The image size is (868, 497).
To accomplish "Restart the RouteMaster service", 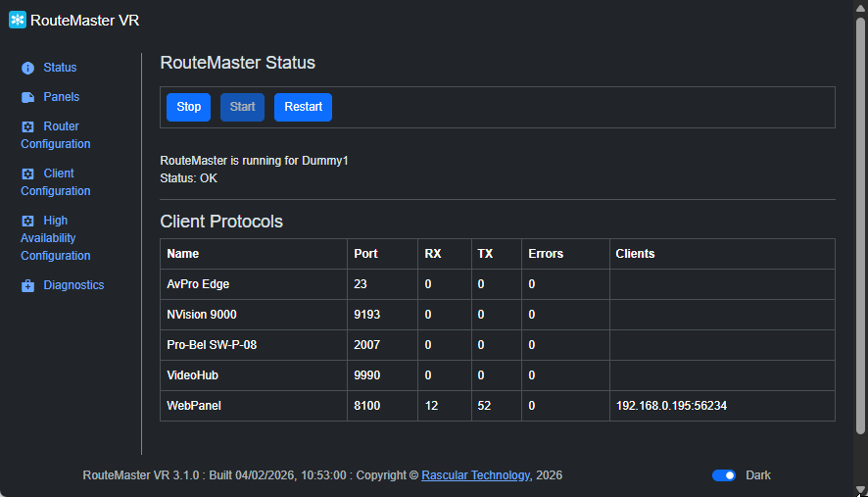I will tap(303, 107).
